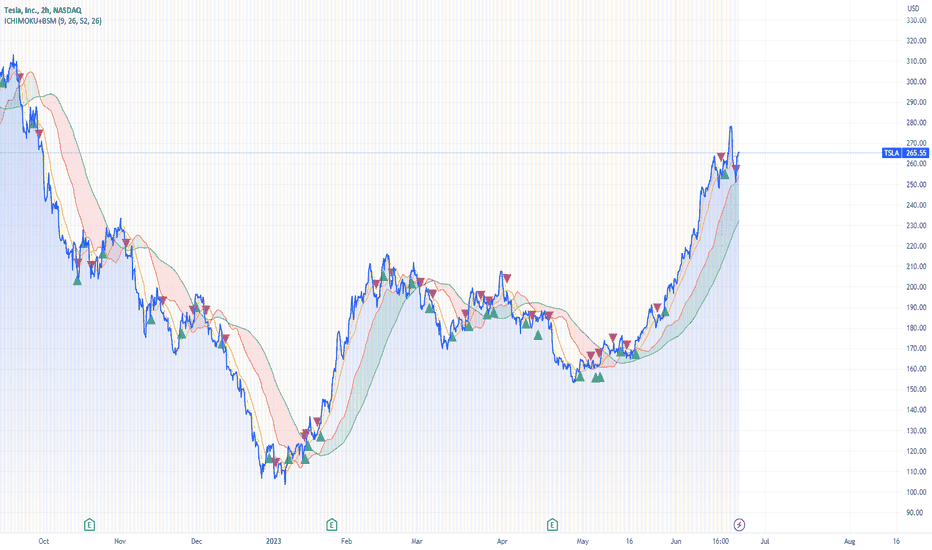Image resolution: width=932 pixels, height=550 pixels.
Task: Click the 130.00 price axis label
Action: pos(916,430)
